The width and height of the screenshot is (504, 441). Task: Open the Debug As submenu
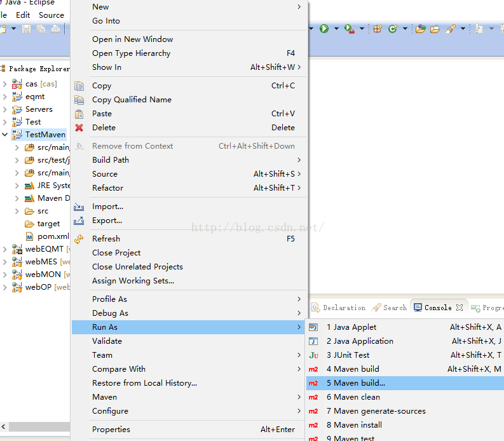188,313
